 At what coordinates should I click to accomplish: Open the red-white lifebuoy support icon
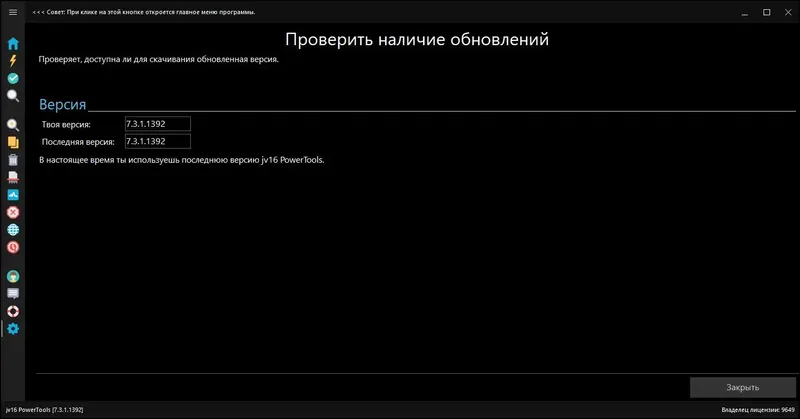coord(13,311)
